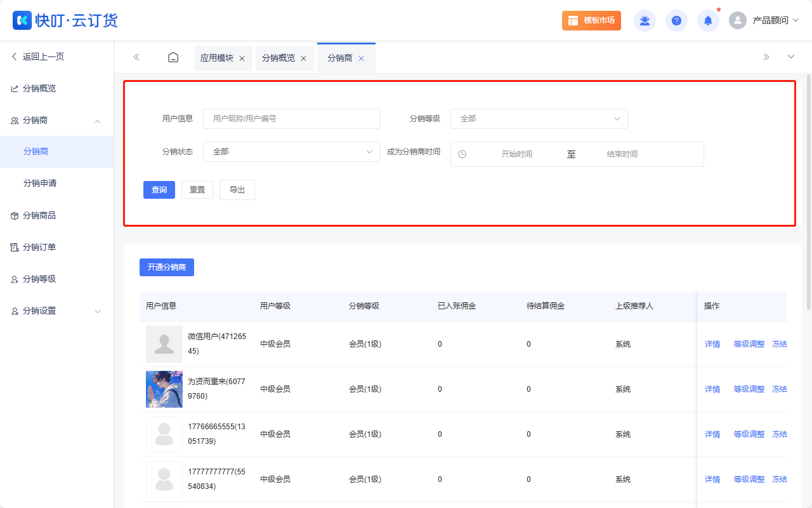Click the 重置 button
The height and width of the screenshot is (508, 812).
(x=197, y=190)
